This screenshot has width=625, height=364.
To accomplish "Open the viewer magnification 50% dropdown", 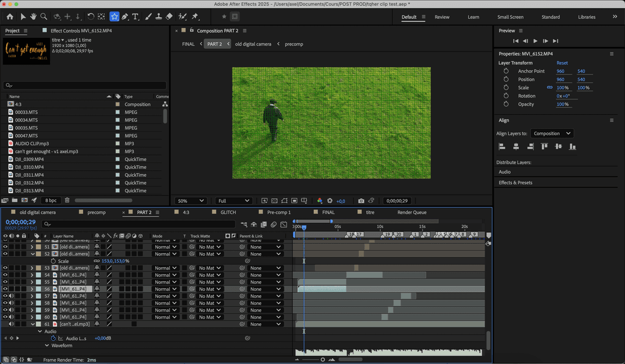I will click(x=190, y=201).
